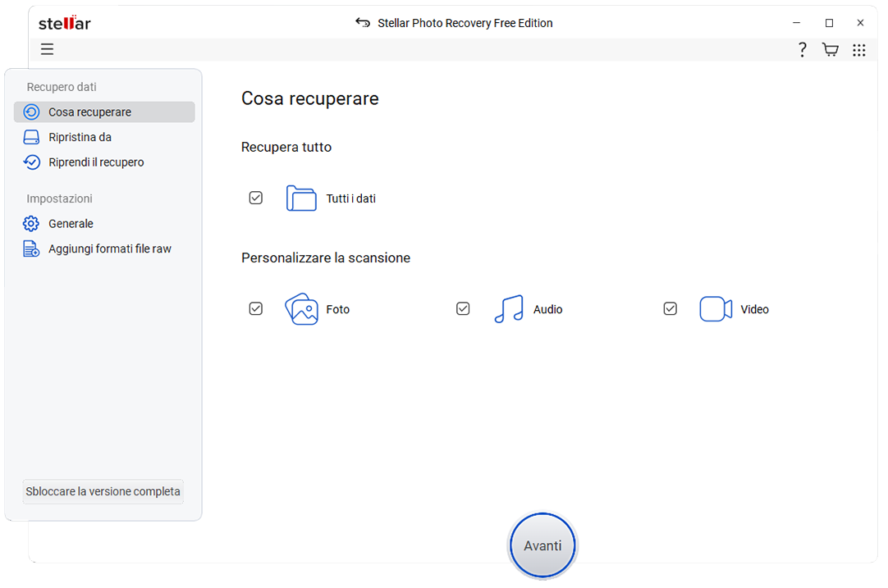
Task: Click the Video camera icon
Action: pyautogui.click(x=716, y=309)
